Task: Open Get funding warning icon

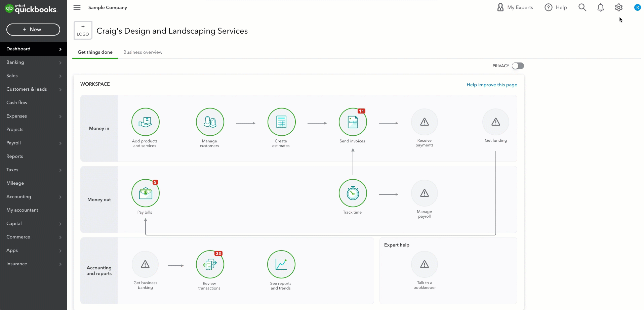Action: coord(496,122)
